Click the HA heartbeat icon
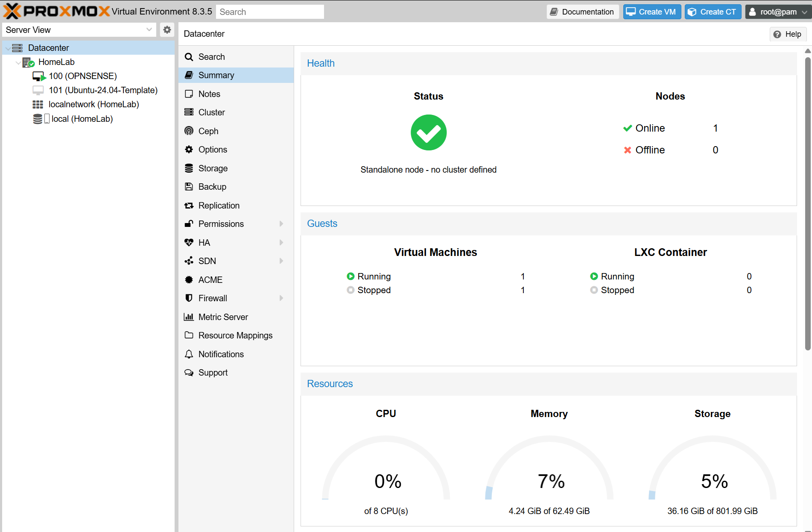 tap(189, 243)
